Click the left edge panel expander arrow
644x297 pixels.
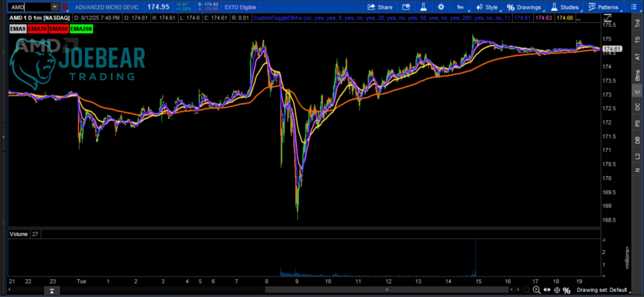pyautogui.click(x=3, y=136)
